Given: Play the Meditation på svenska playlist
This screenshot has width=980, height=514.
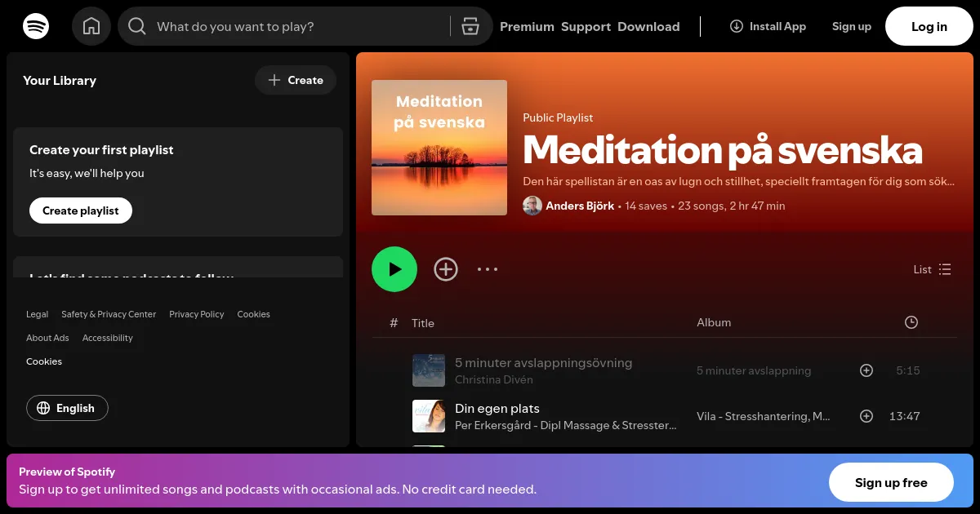Looking at the screenshot, I should tap(394, 268).
